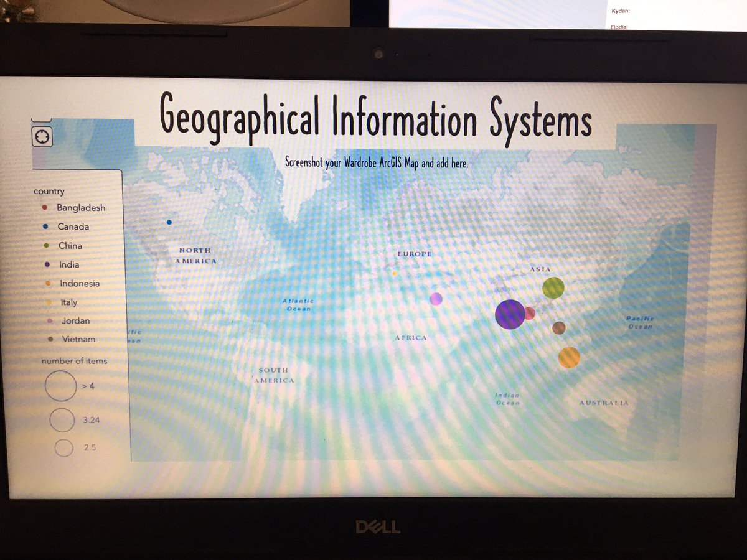
Task: Click the 'Vietnam' legend label
Action: click(79, 339)
